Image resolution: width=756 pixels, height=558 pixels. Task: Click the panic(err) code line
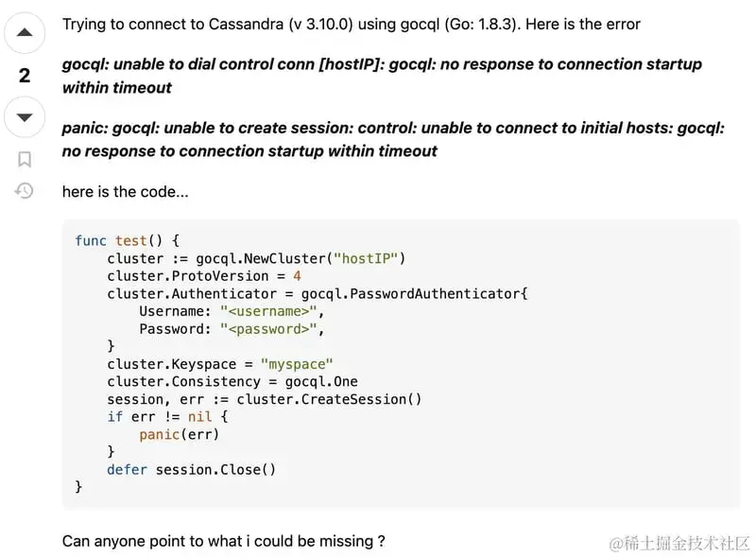pos(179,434)
